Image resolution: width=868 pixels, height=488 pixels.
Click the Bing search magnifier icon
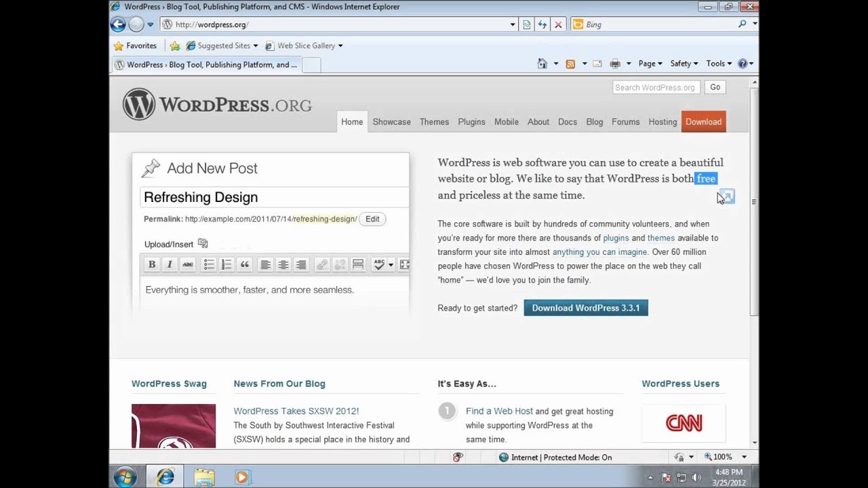(743, 24)
